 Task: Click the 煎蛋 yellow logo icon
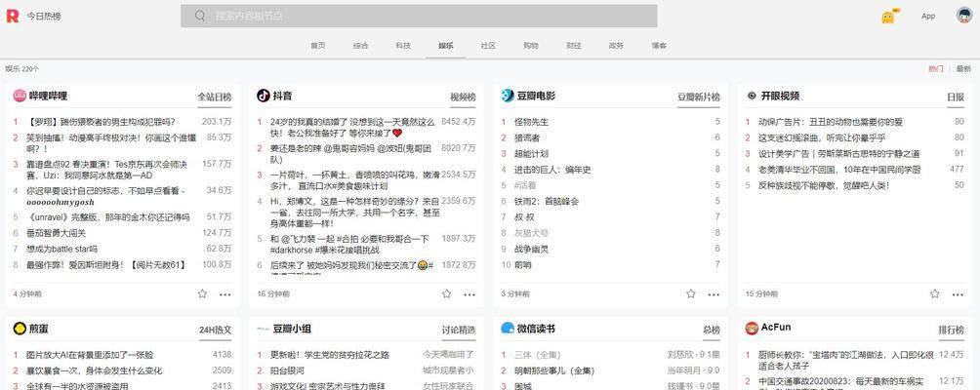click(20, 329)
